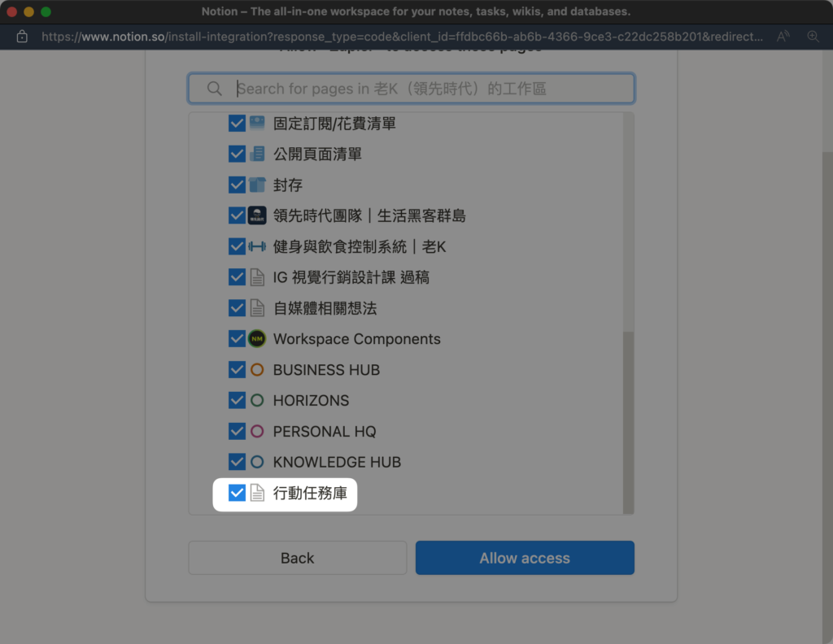Click the notion.so URL in address bar
The image size is (833, 644).
pos(402,37)
